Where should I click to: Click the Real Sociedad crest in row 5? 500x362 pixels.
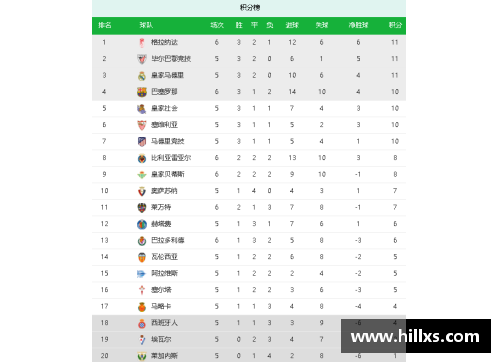click(x=142, y=109)
